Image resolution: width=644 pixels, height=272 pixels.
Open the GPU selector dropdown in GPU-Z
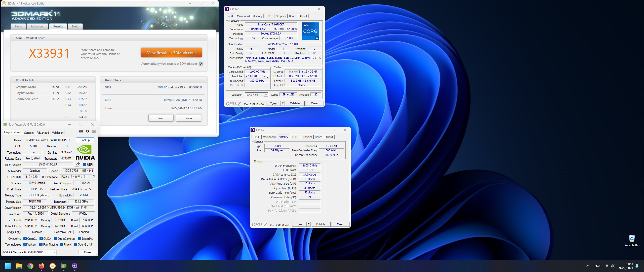(29, 252)
